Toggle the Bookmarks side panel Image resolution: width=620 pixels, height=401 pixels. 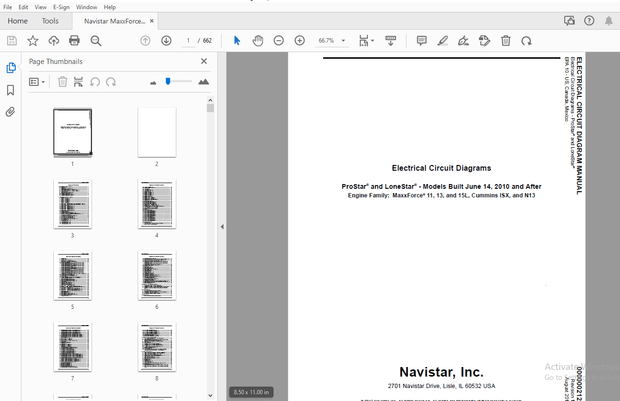[11, 90]
